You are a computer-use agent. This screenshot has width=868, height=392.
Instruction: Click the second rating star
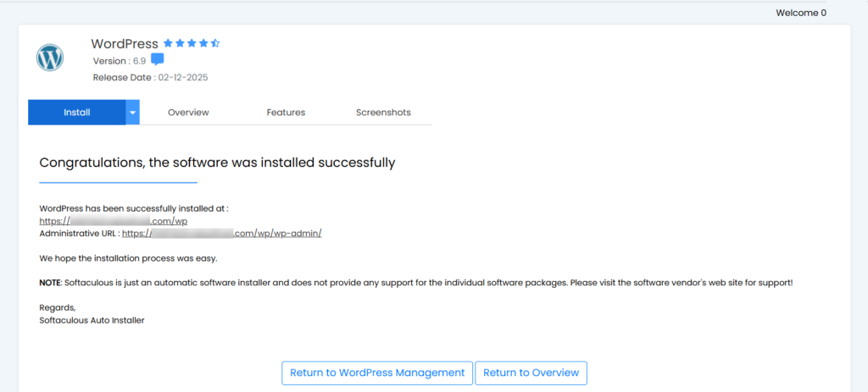[x=180, y=43]
